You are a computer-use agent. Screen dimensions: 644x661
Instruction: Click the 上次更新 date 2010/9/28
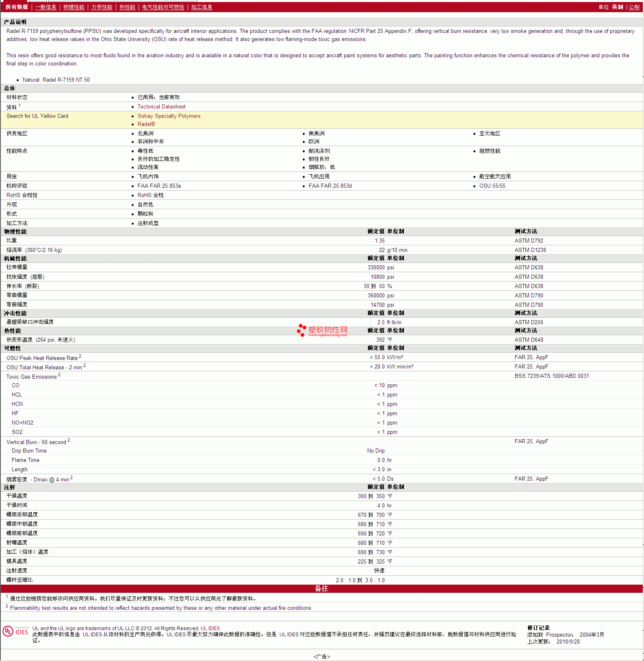(568, 641)
